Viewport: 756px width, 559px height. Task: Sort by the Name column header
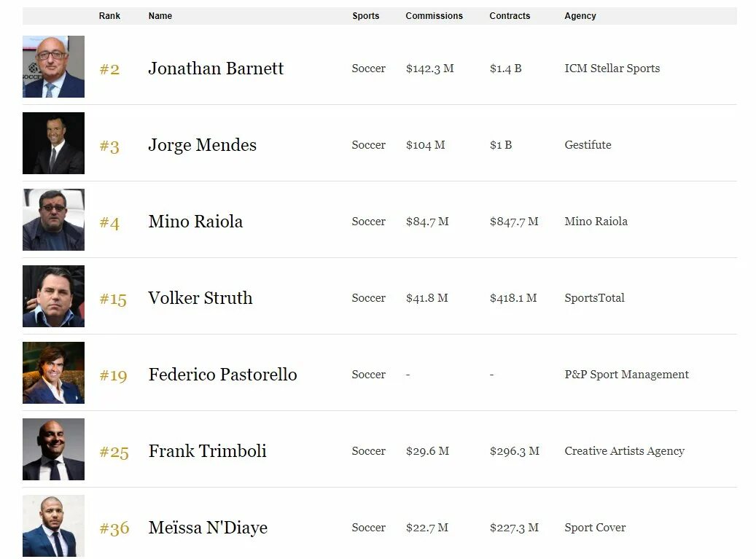point(160,16)
